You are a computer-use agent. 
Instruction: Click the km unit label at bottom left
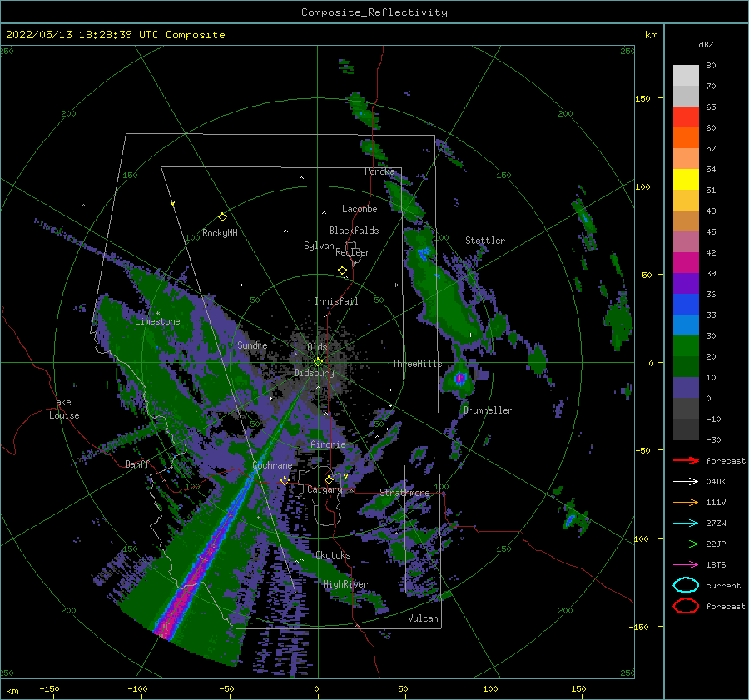pyautogui.click(x=12, y=691)
